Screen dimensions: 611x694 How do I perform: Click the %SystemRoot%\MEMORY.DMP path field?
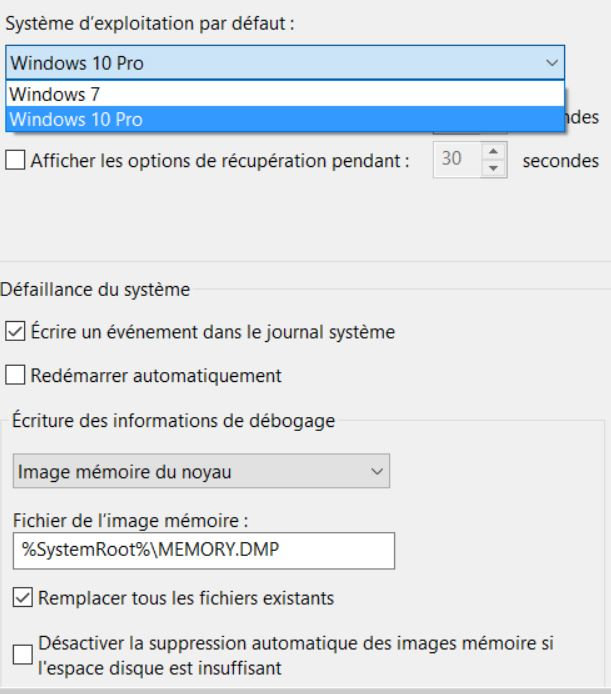[x=203, y=550]
